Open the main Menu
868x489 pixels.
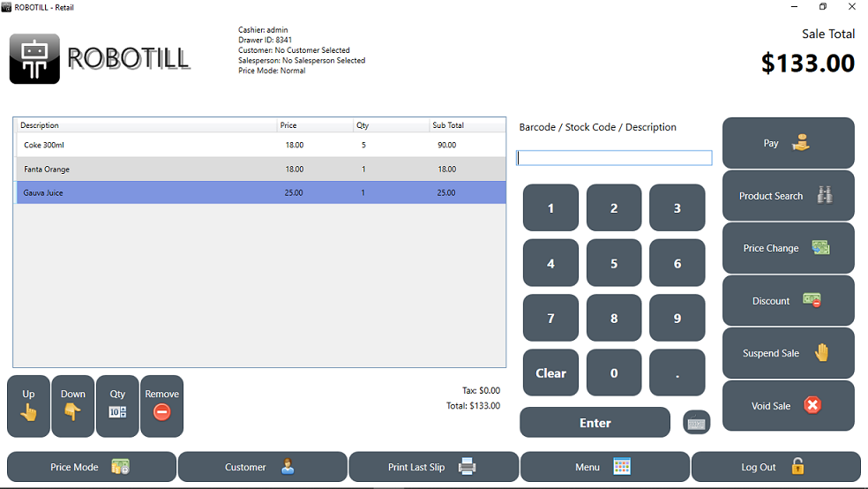[x=604, y=467]
